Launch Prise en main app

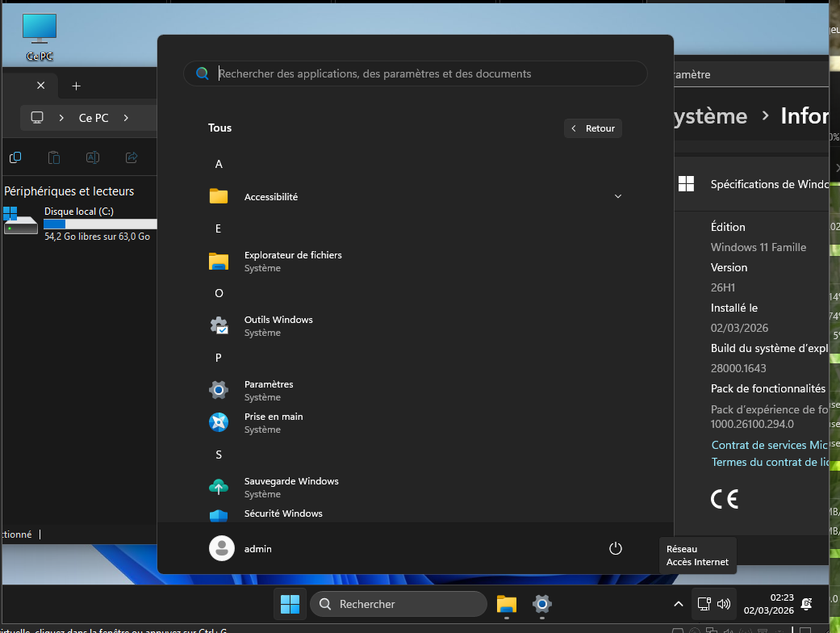pos(416,422)
